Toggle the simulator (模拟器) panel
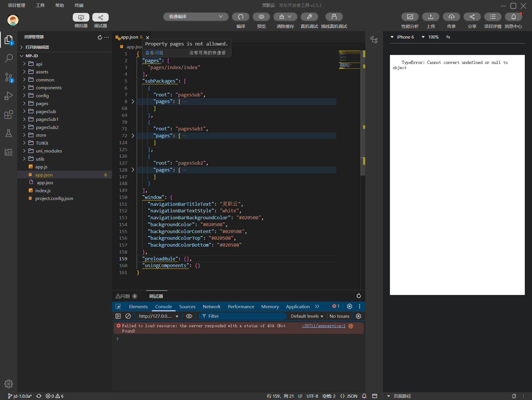Screen dimensions: 532x400 81,17
